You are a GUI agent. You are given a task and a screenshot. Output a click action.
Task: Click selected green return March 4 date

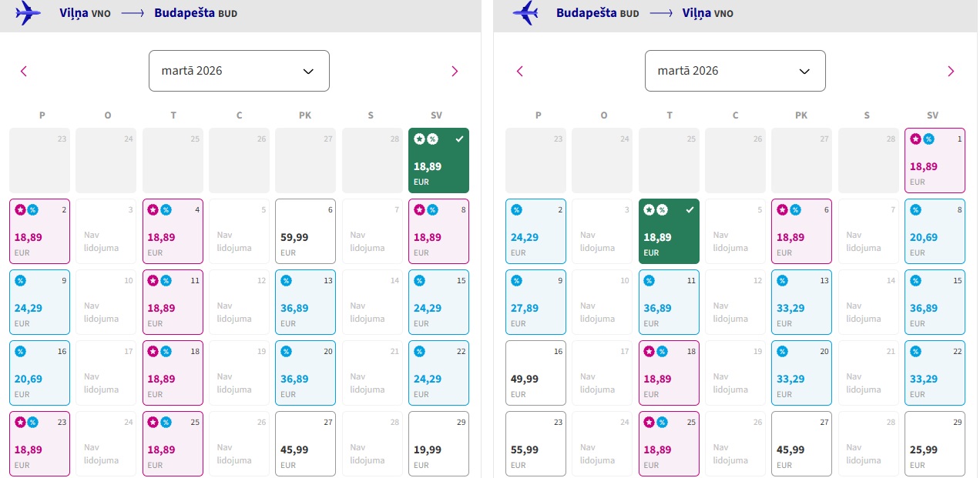[669, 231]
